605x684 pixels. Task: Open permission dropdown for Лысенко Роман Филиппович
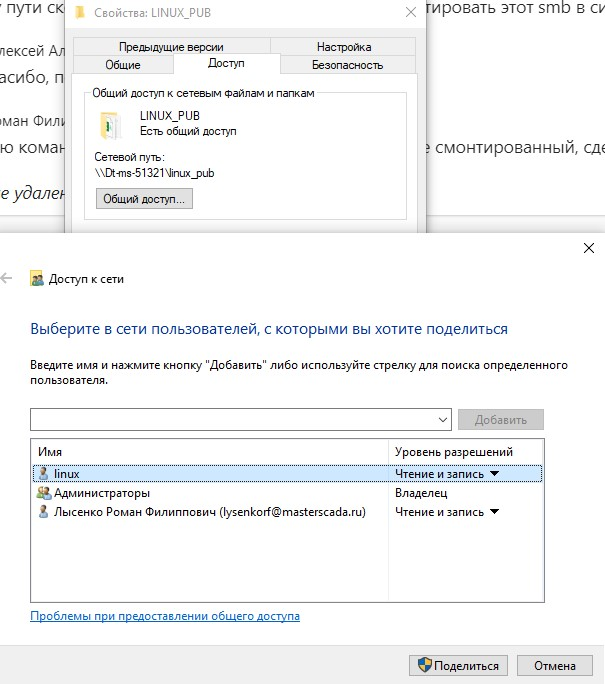493,513
